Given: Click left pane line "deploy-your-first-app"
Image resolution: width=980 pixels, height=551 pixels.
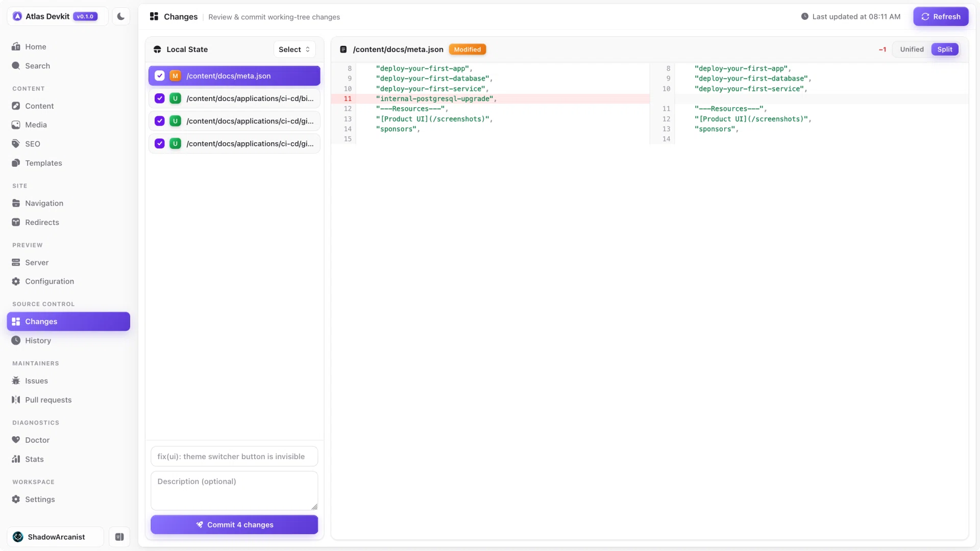Looking at the screenshot, I should point(424,68).
